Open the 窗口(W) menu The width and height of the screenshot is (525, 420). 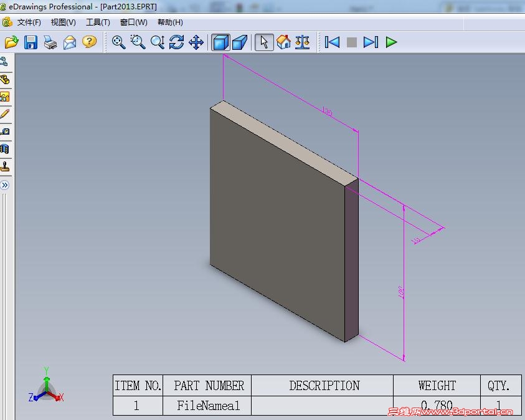134,22
